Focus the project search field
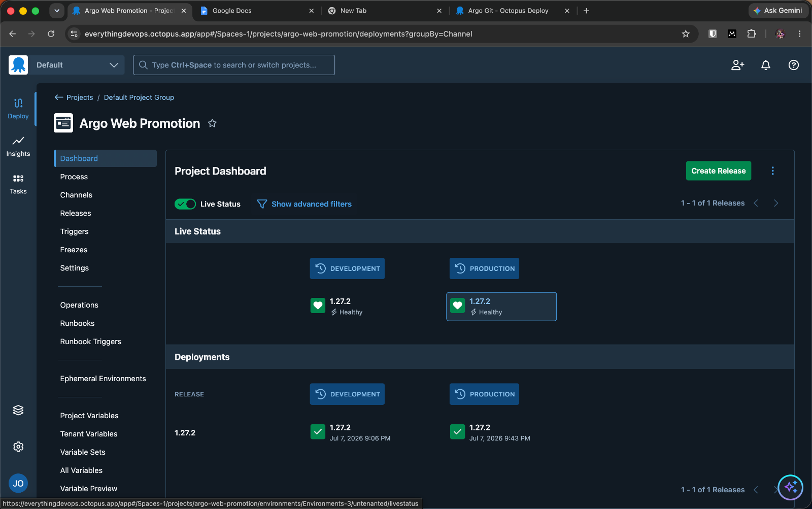This screenshot has height=509, width=812. point(234,65)
